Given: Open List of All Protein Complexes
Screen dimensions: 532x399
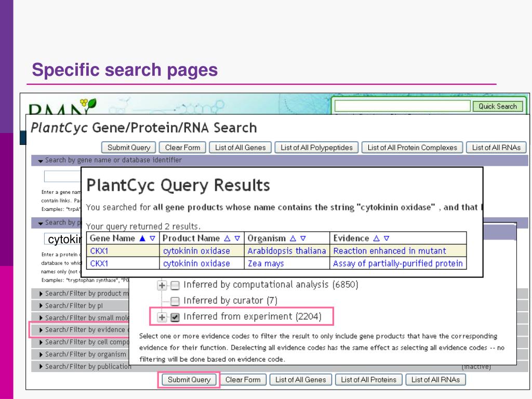Looking at the screenshot, I should (x=412, y=148).
